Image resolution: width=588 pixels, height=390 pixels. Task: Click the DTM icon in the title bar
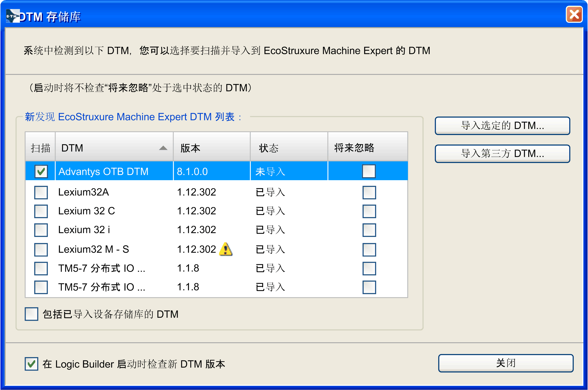[x=13, y=16]
